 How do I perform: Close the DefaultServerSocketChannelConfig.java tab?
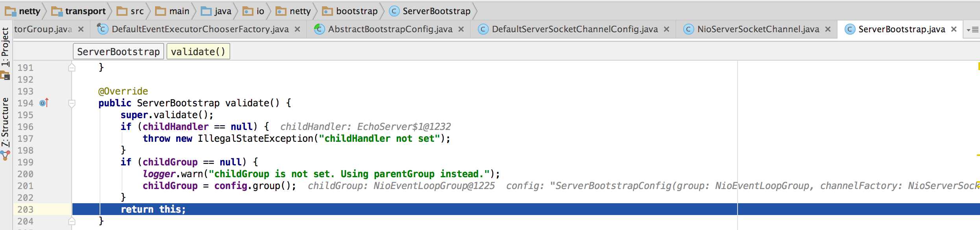pyautogui.click(x=666, y=30)
